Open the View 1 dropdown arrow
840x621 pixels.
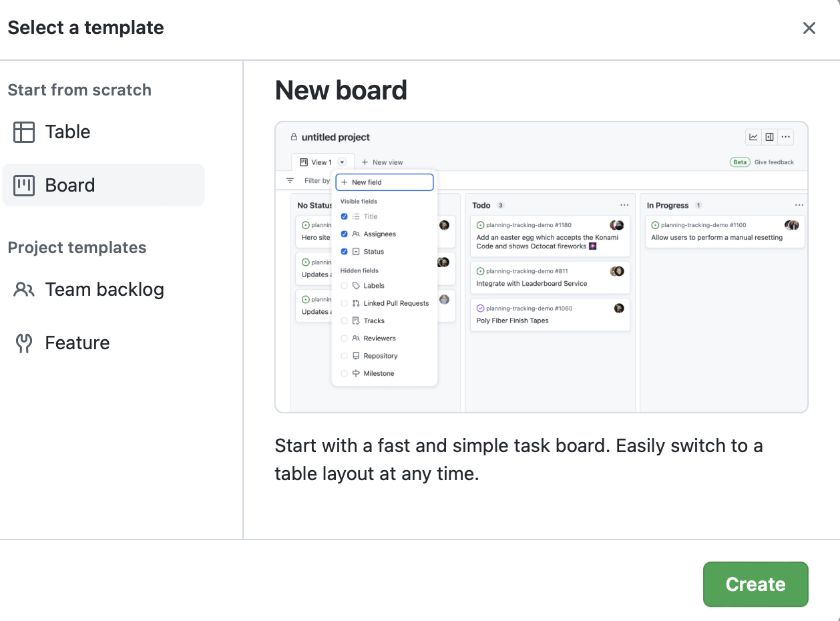click(342, 162)
